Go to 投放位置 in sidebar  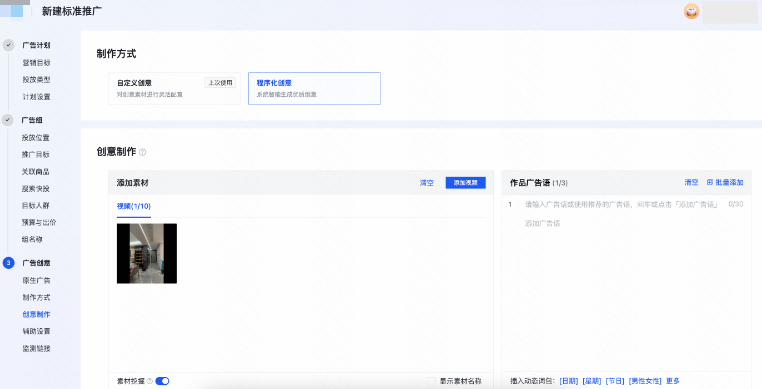35,138
